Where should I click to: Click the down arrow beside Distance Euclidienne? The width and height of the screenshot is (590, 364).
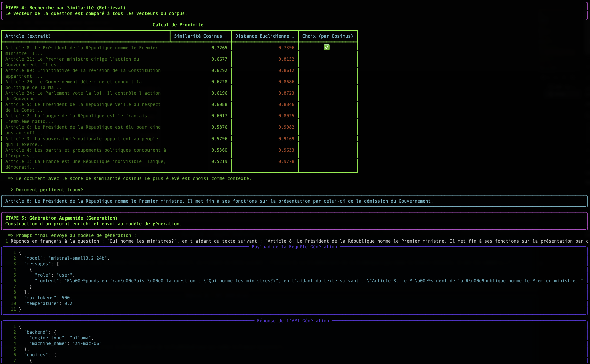293,36
